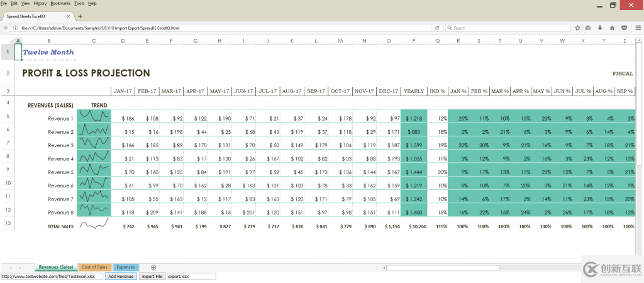644x283 pixels.
Task: Click the Export File button
Action: [x=152, y=277]
